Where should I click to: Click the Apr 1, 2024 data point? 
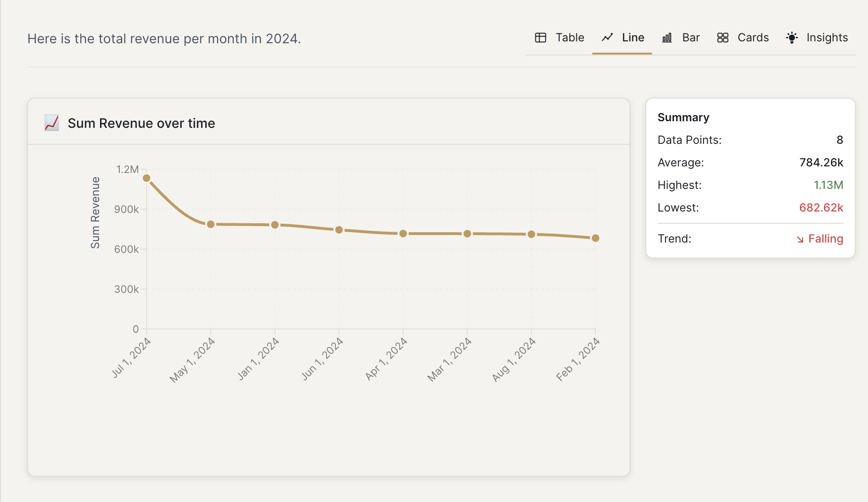(x=403, y=234)
